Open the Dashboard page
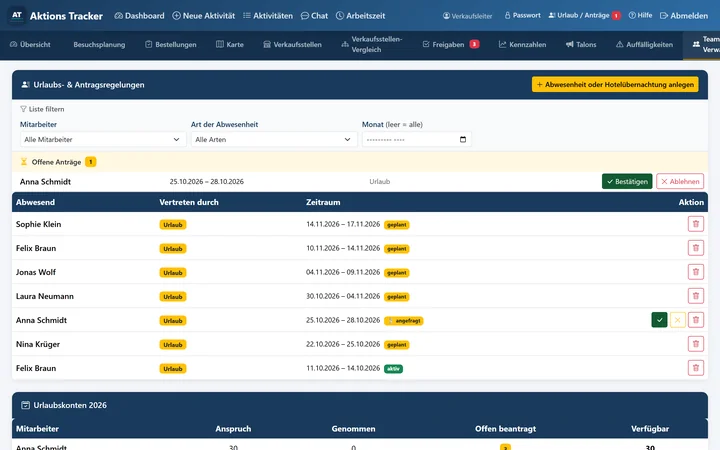 point(139,16)
